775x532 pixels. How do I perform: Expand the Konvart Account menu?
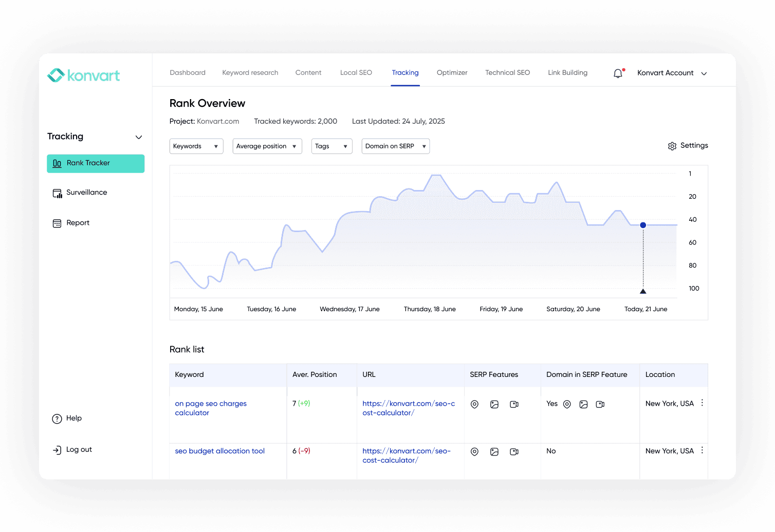(x=672, y=73)
